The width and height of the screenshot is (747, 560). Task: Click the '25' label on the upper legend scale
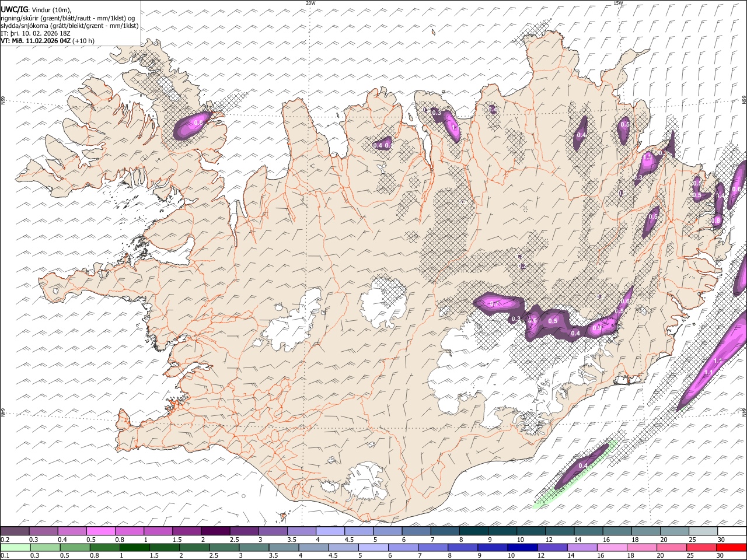pyautogui.click(x=692, y=540)
